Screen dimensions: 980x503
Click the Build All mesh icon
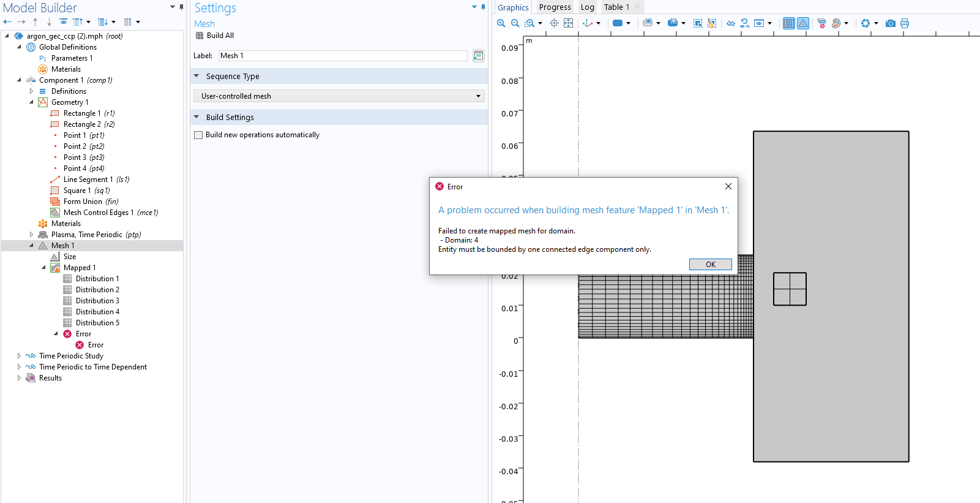click(x=200, y=36)
